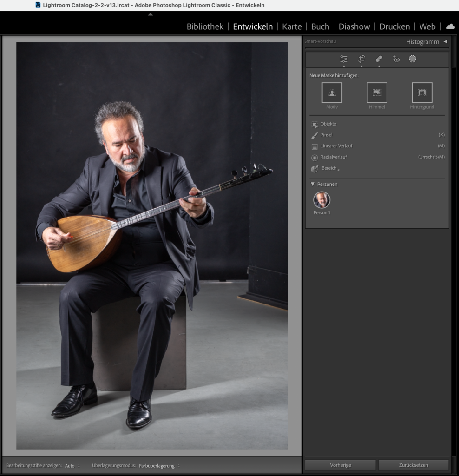Select the Healing bandage tool
The image size is (459, 476).
(x=379, y=59)
